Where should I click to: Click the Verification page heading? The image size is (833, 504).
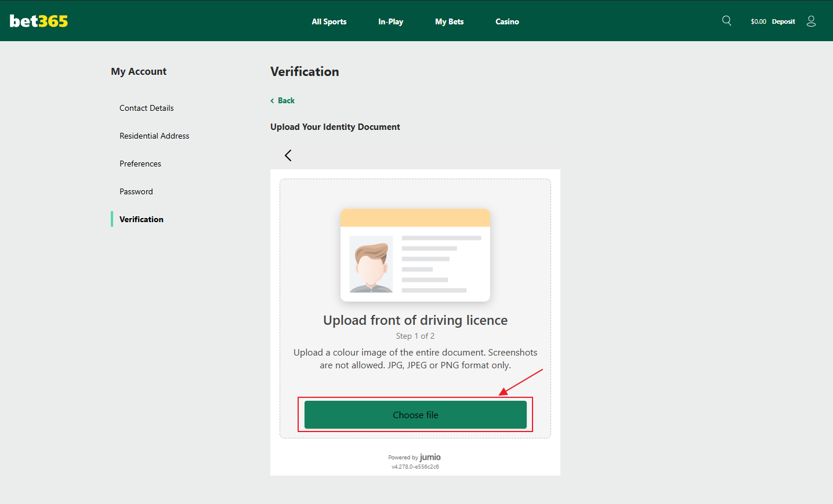tap(305, 71)
